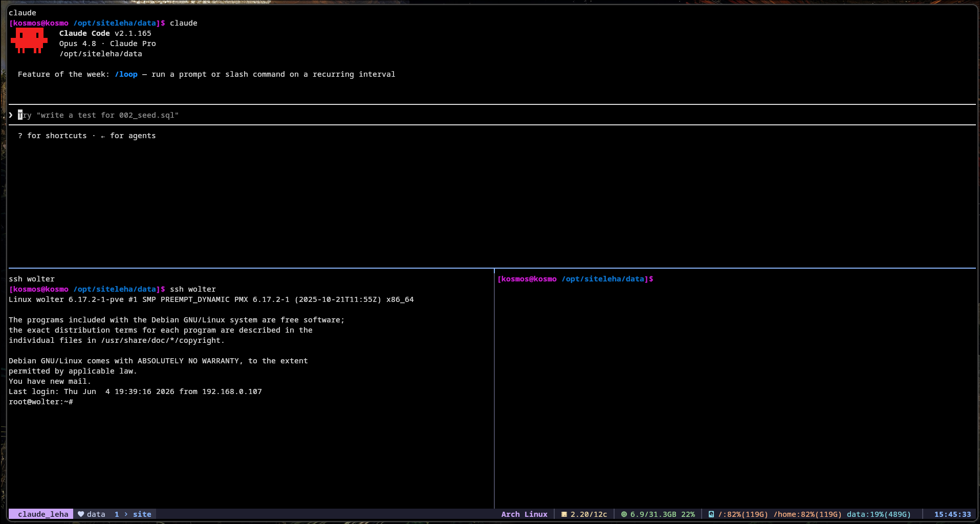Viewport: 980px width, 524px height.
Task: Click the /loop command link
Action: coord(126,74)
